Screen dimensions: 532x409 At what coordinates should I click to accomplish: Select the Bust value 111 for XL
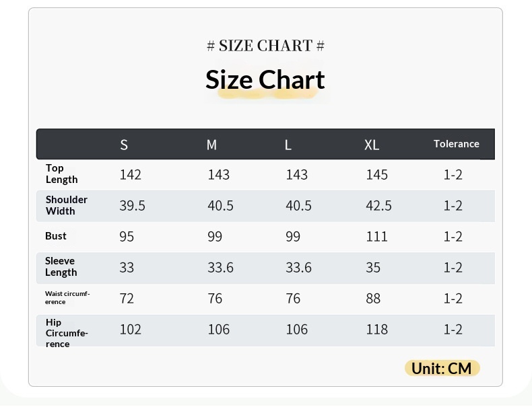point(376,237)
